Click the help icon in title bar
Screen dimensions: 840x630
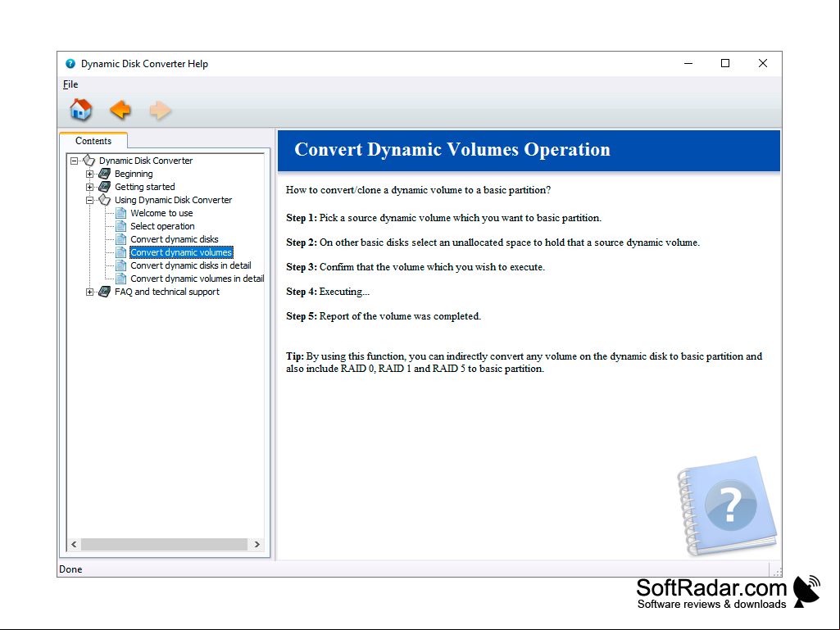click(70, 64)
